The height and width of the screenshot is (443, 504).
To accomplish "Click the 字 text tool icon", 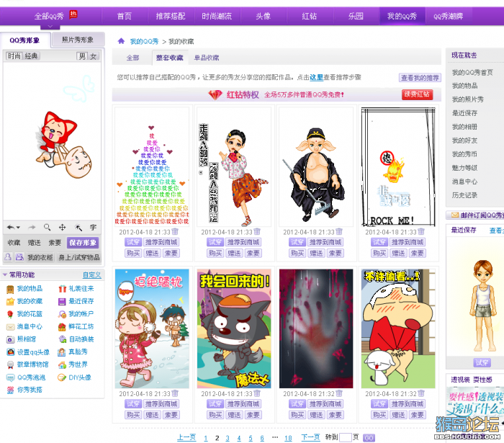I will click(93, 228).
